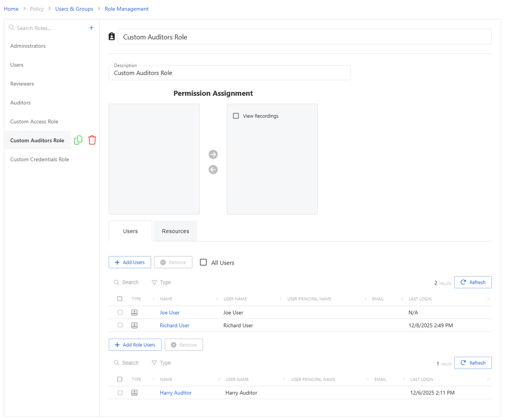Click the Add Users button
Screen dimensions: 507x420
[x=129, y=262]
